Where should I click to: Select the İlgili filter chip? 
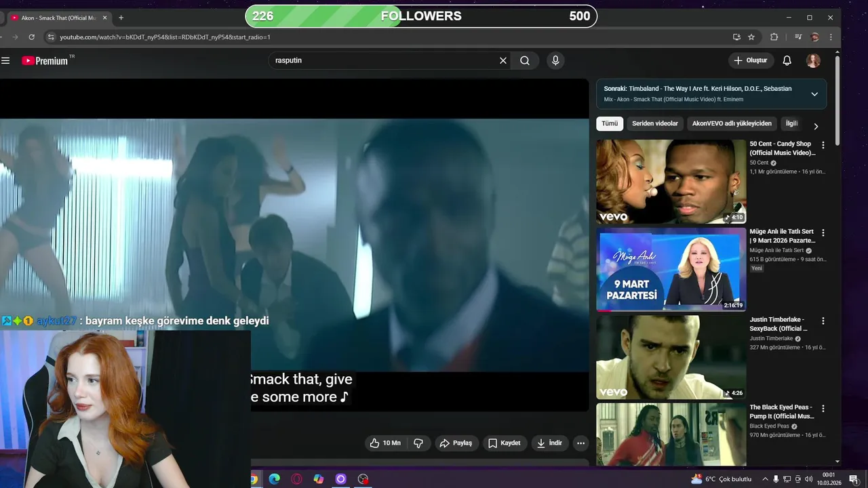coord(792,124)
